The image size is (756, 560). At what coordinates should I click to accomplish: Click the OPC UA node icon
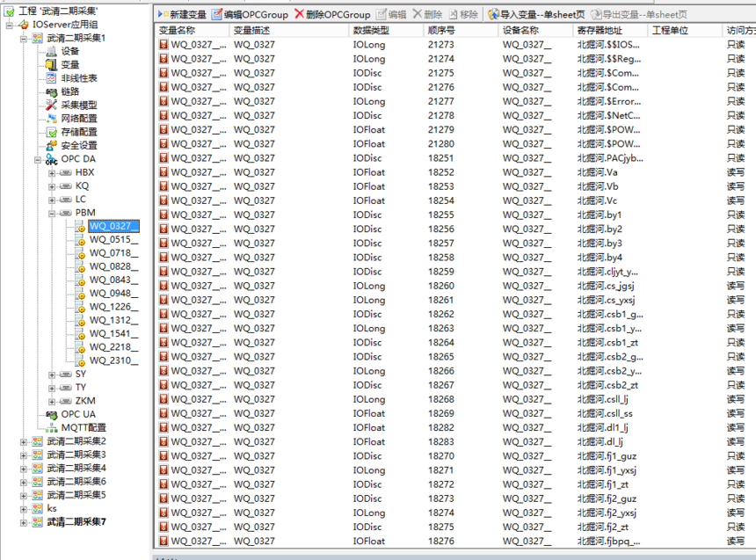coord(51,414)
